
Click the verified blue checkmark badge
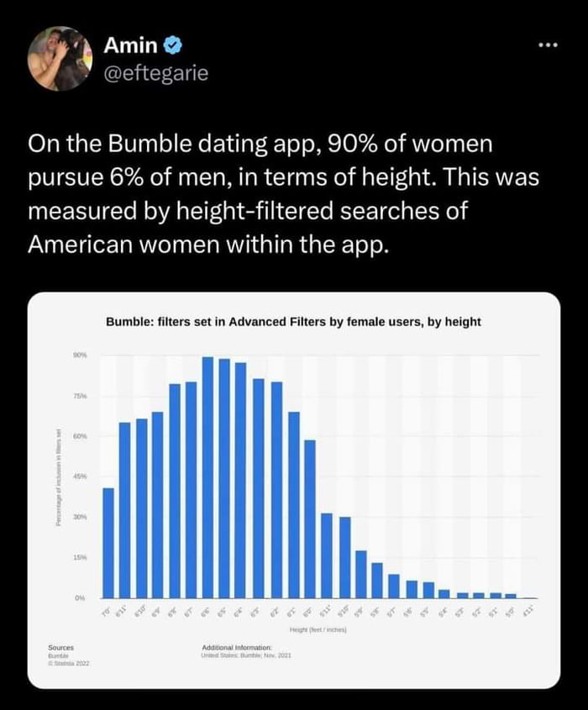[x=173, y=46]
